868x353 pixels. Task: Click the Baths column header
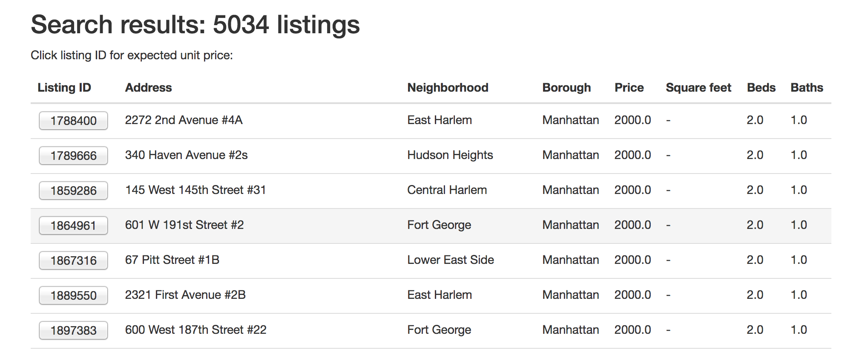pyautogui.click(x=807, y=87)
